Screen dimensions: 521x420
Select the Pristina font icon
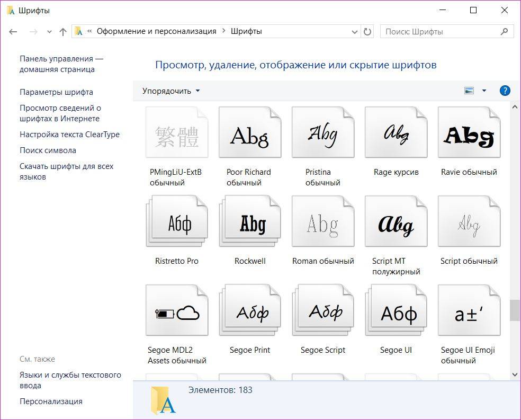[x=323, y=132]
